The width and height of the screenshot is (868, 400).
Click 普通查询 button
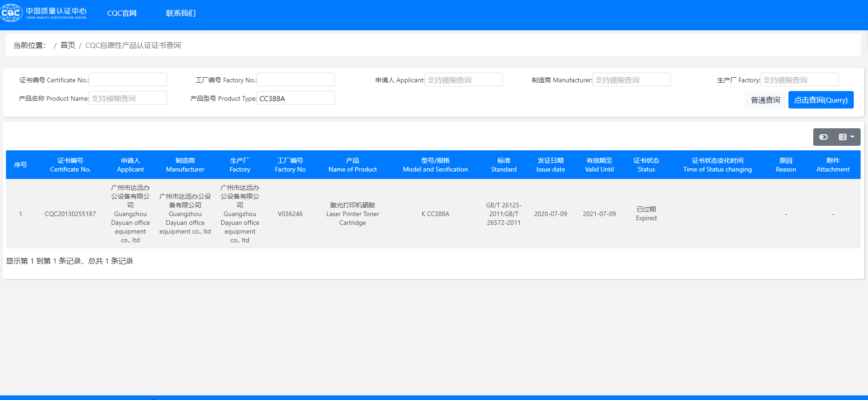point(765,100)
